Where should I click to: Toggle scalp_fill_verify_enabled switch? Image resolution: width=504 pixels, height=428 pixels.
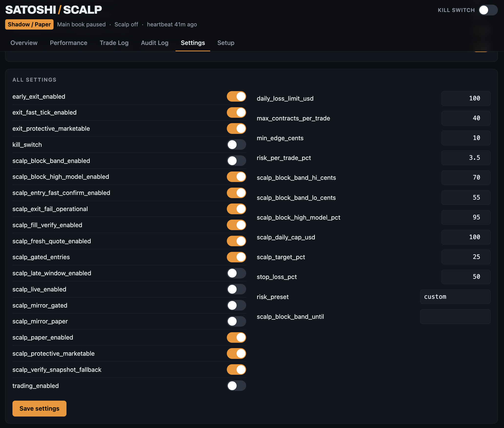[236, 225]
